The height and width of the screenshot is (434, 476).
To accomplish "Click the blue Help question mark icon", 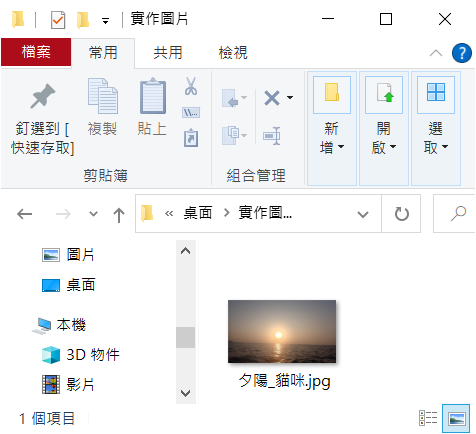I will coord(462,53).
